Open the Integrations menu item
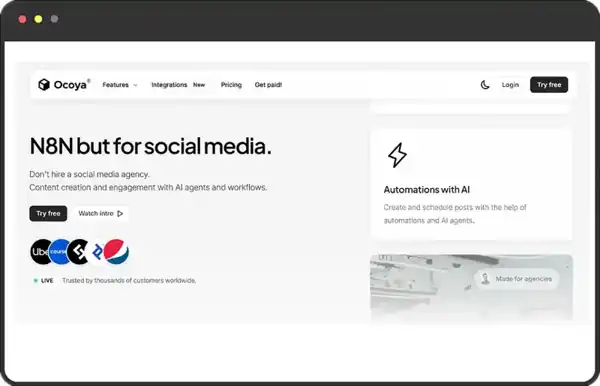Image resolution: width=600 pixels, height=386 pixels. coord(169,85)
